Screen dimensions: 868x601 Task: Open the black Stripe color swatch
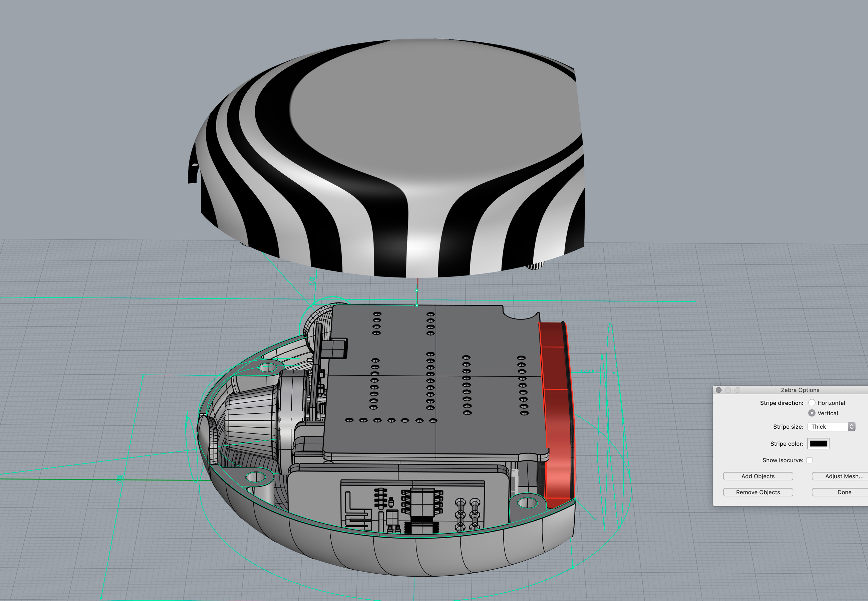tap(818, 444)
